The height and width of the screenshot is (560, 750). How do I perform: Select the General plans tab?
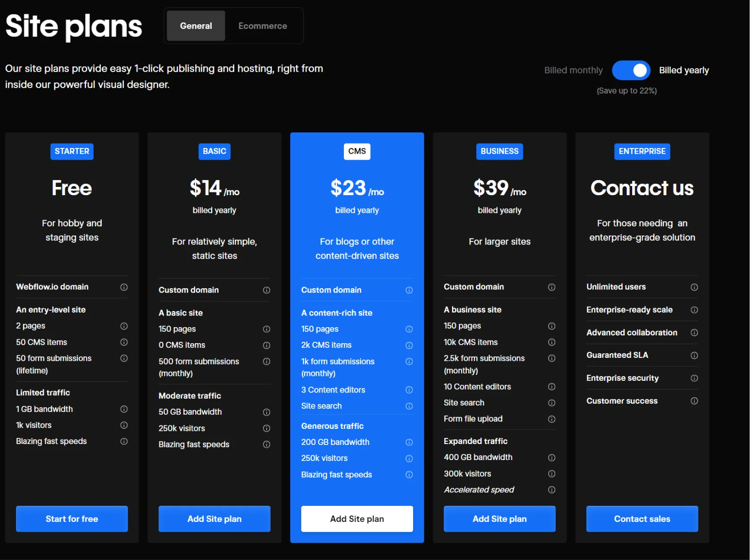[x=196, y=26]
